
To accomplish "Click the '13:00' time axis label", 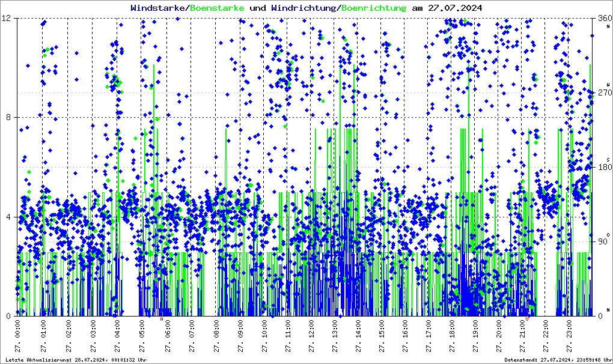I will (x=335, y=330).
